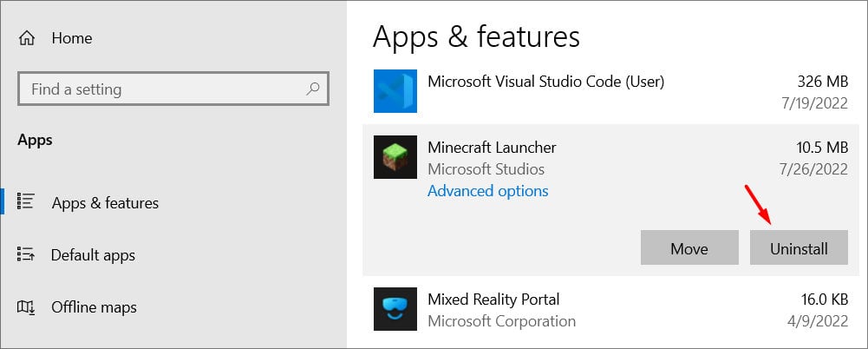Viewport: 868px width, 349px height.
Task: Click the Microsoft Corporation publisher text
Action: pyautogui.click(x=501, y=320)
